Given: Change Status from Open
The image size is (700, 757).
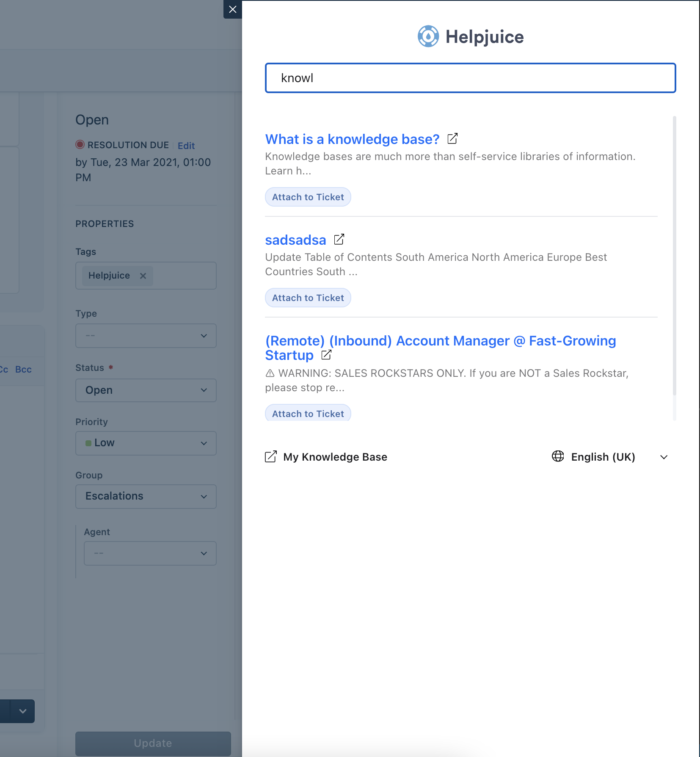Looking at the screenshot, I should (146, 390).
